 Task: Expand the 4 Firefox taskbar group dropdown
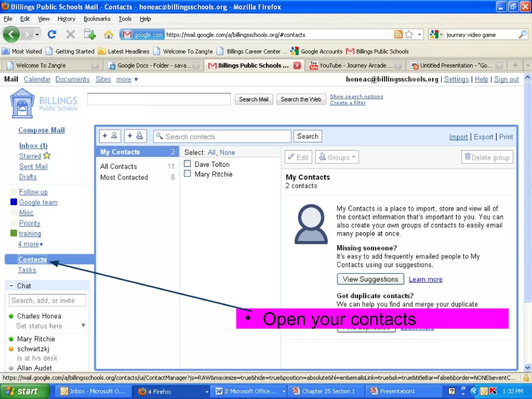coord(207,391)
